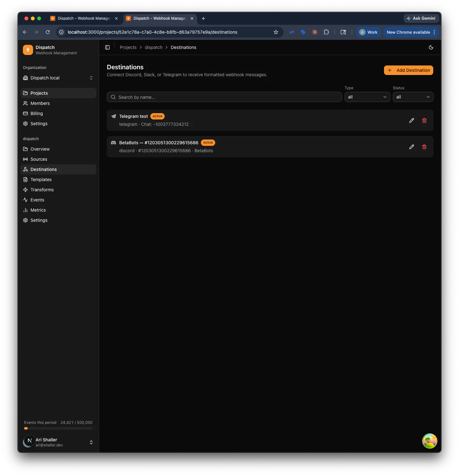Reload the page

[x=48, y=32]
